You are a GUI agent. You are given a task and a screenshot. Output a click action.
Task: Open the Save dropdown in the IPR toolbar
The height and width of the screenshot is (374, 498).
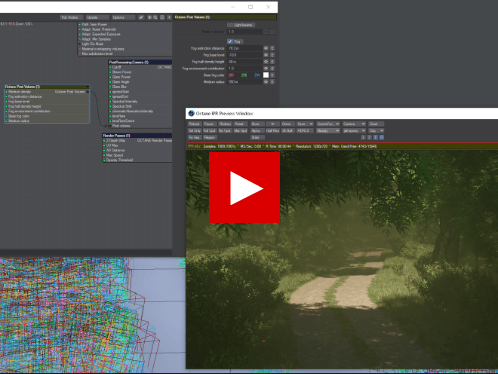click(305, 124)
